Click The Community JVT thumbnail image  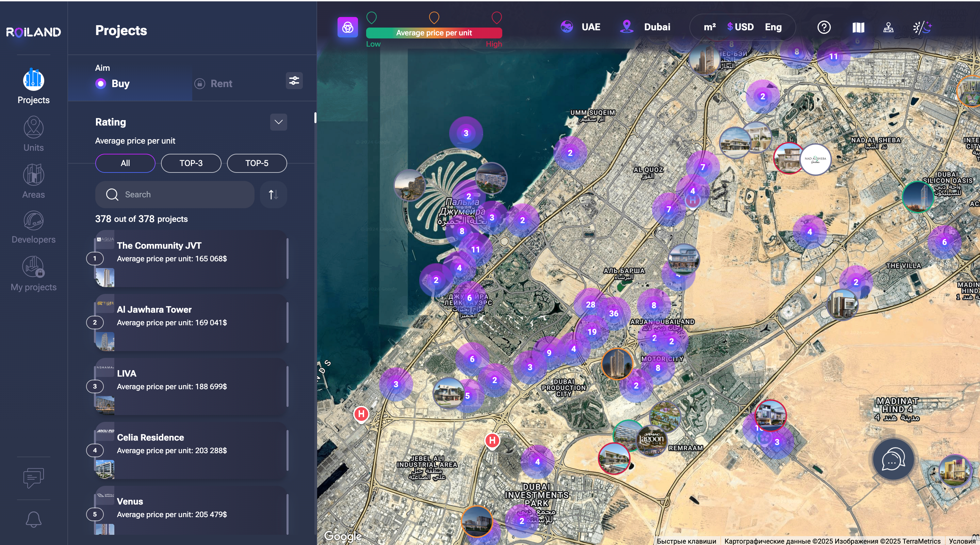(x=104, y=277)
